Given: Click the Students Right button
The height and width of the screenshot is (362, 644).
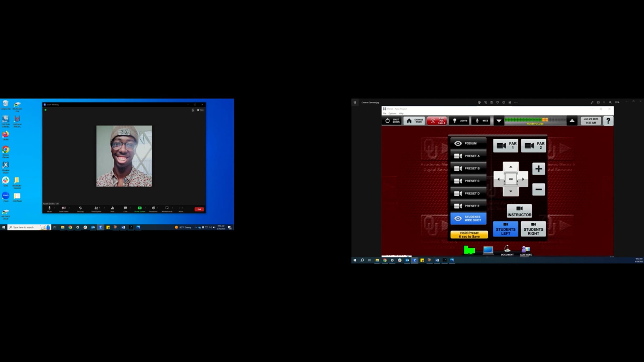Looking at the screenshot, I should click(533, 229).
